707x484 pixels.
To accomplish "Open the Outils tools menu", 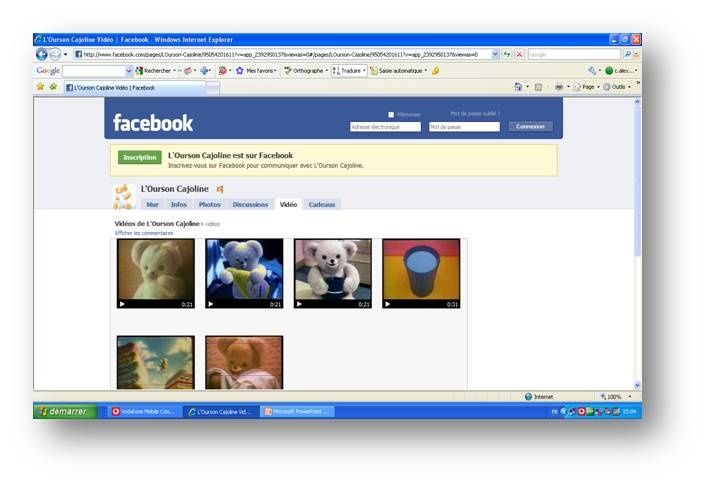I will coord(615,87).
